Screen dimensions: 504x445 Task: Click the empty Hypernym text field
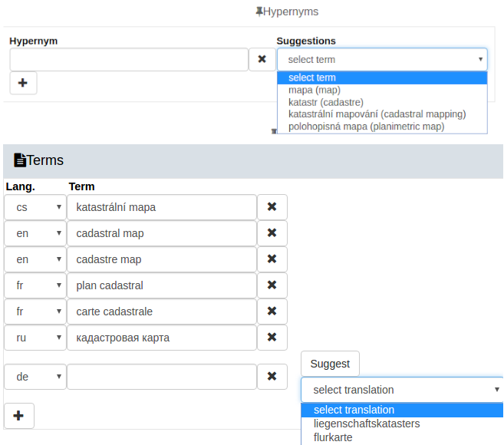128,59
